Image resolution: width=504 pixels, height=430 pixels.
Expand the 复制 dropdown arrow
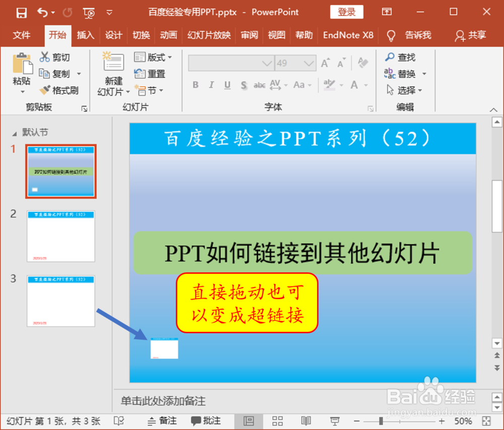pos(79,74)
